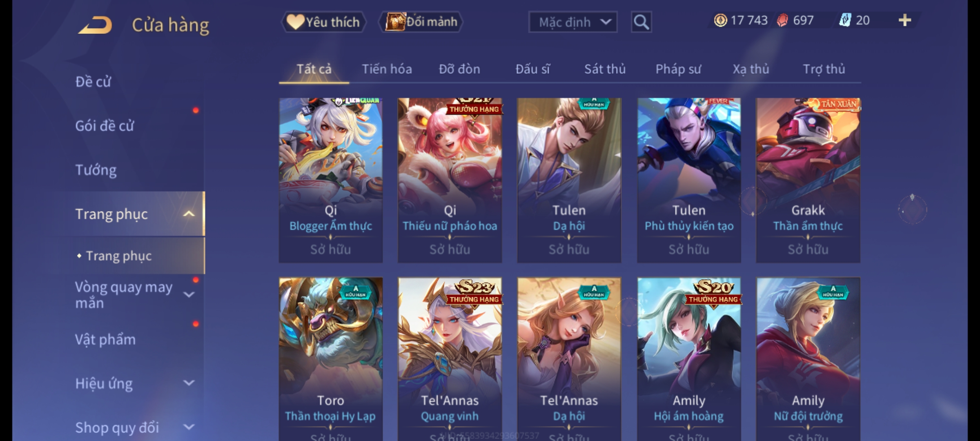Collapse the Trang phục sidebar section
The height and width of the screenshot is (441, 980).
[x=188, y=214]
